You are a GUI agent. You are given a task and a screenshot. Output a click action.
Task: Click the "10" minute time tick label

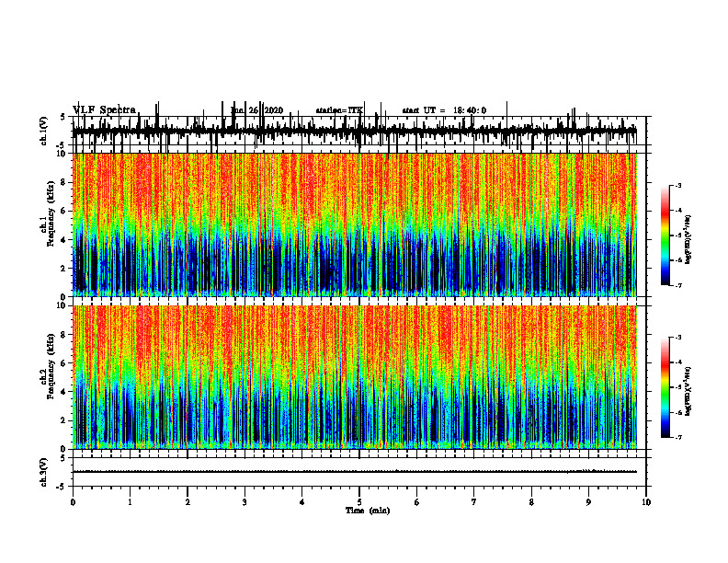[646, 502]
